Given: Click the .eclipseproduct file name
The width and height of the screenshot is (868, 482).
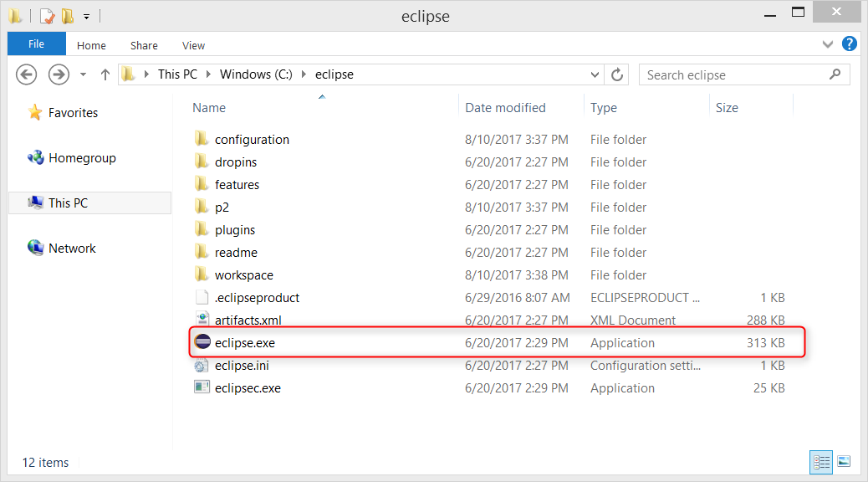Looking at the screenshot, I should point(257,298).
